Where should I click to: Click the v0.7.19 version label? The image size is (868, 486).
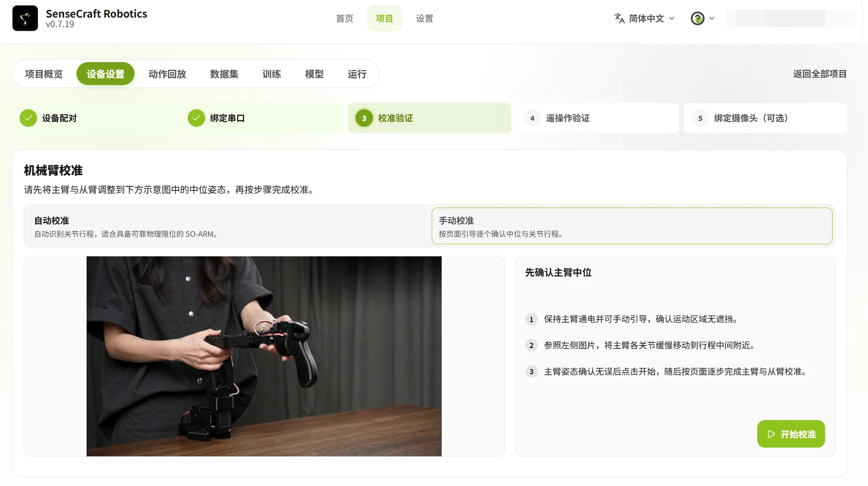tap(60, 24)
